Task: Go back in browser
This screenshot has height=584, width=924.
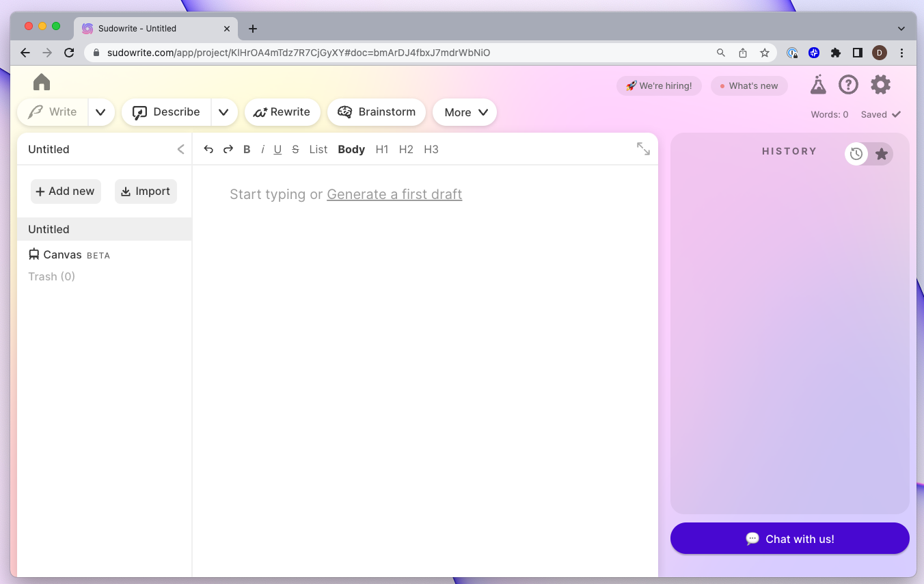Action: tap(25, 53)
